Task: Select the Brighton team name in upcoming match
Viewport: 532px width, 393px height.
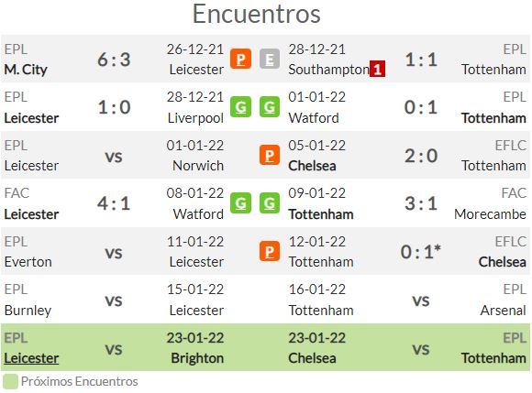Action: 197,358
